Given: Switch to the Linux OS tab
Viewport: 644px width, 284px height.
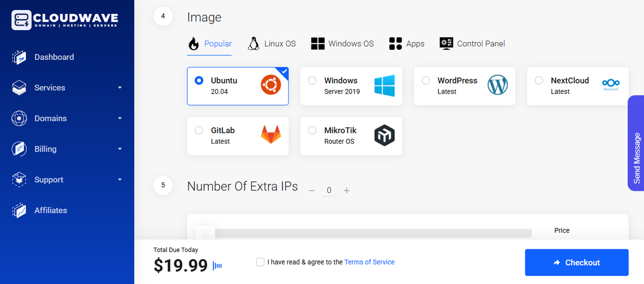Looking at the screenshot, I should pos(272,44).
